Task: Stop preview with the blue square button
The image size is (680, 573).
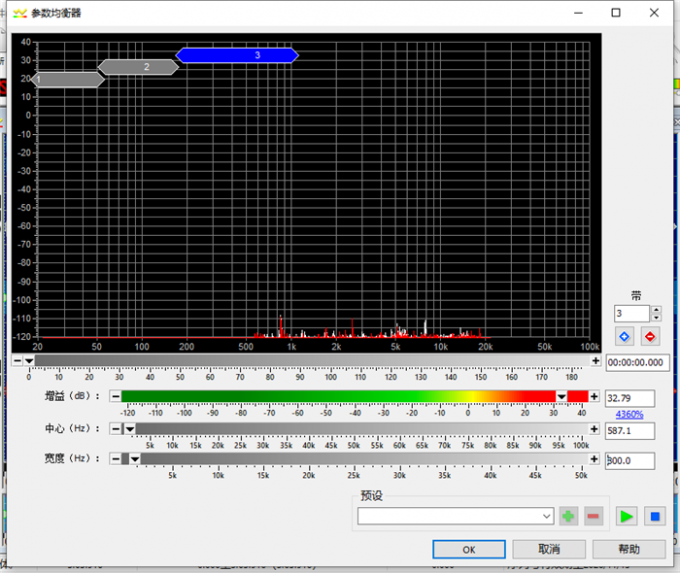Action: [654, 516]
